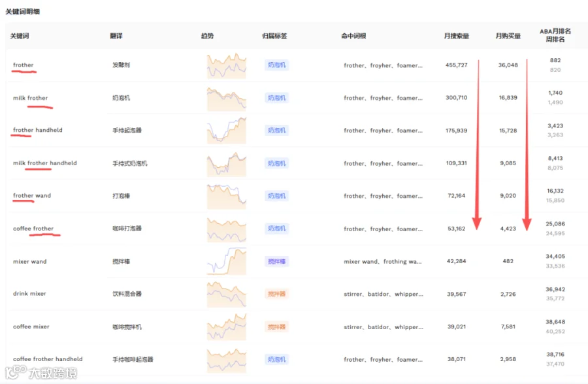Click the 奶泡机 tag in coffee frother handheld row
Viewport: 588px width, 384px height.
(277, 359)
